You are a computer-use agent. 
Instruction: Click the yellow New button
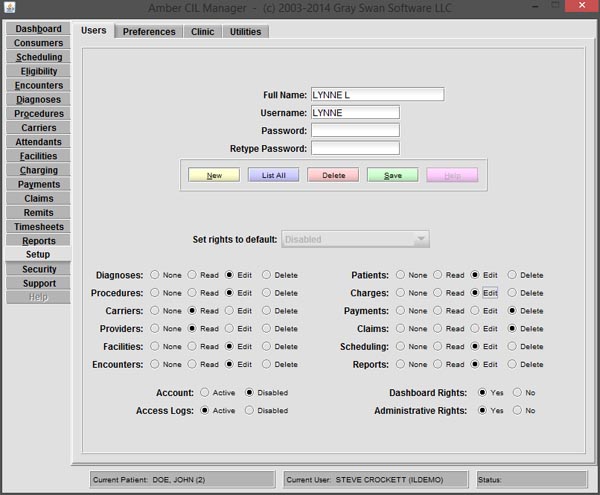coord(214,175)
